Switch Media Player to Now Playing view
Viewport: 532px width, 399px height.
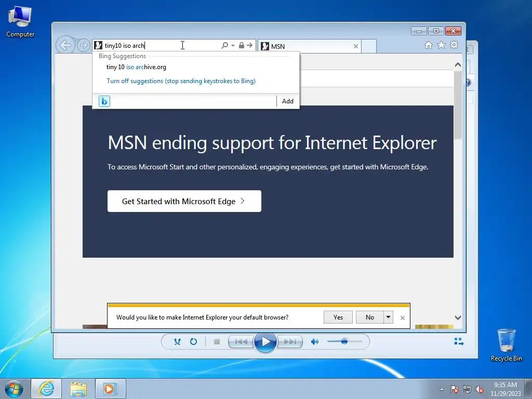459,341
